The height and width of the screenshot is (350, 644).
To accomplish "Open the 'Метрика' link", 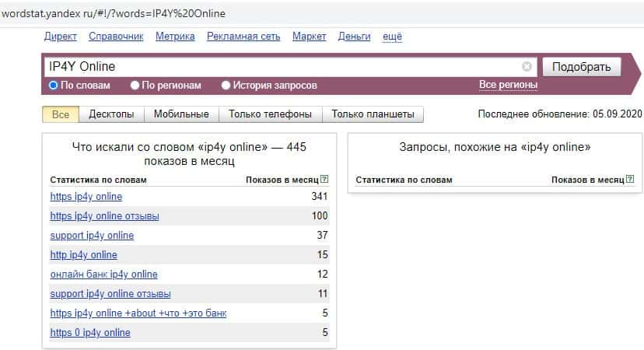I will click(x=175, y=37).
